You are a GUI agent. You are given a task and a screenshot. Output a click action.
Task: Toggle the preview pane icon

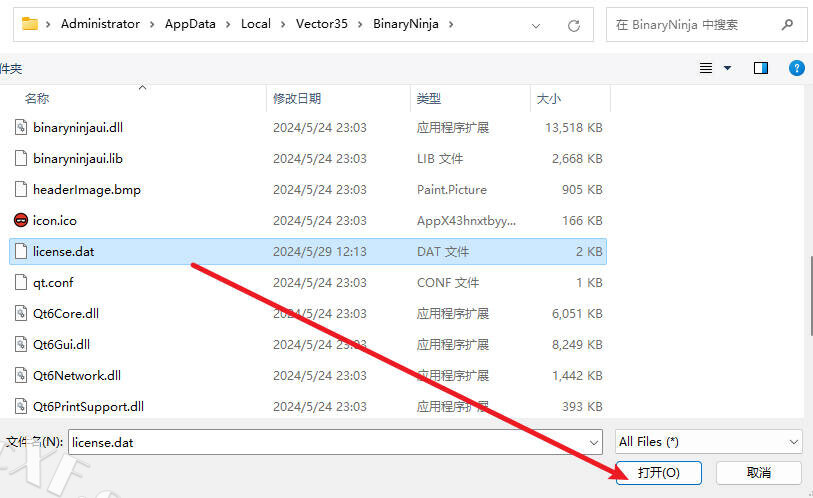tap(761, 68)
